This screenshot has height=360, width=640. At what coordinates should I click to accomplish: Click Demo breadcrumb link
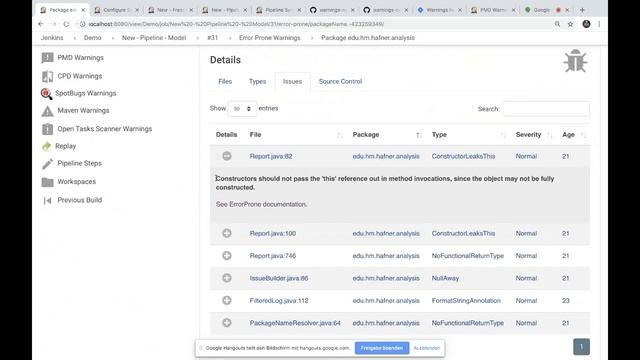click(93, 38)
